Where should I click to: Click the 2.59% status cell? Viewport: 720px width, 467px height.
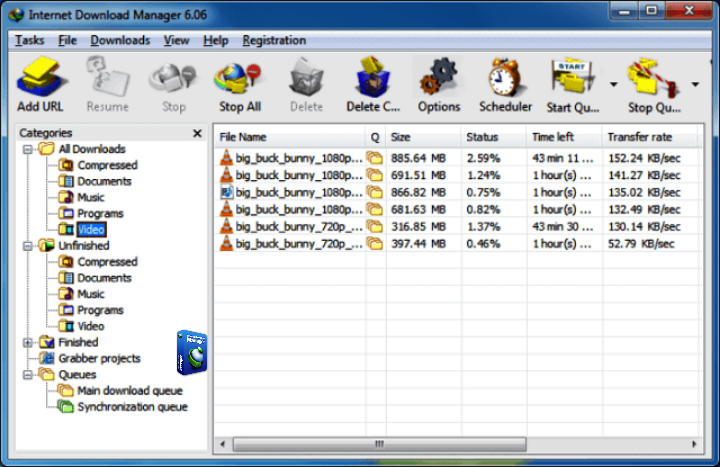(x=483, y=158)
